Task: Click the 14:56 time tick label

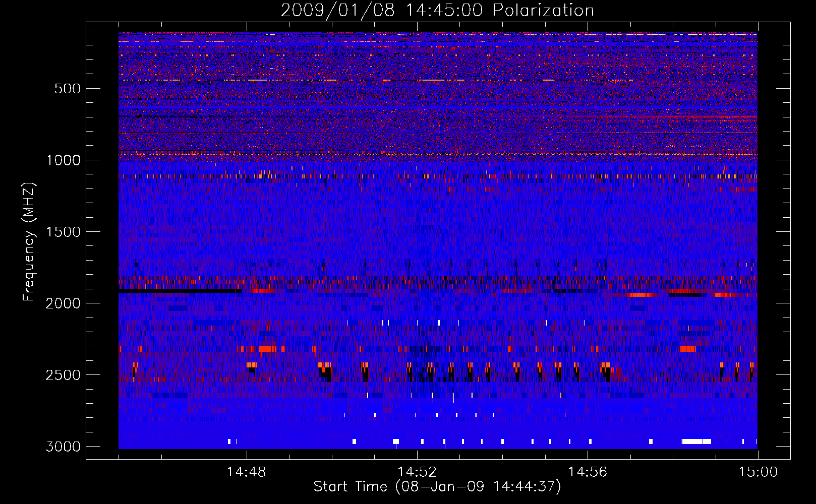Action: [588, 472]
